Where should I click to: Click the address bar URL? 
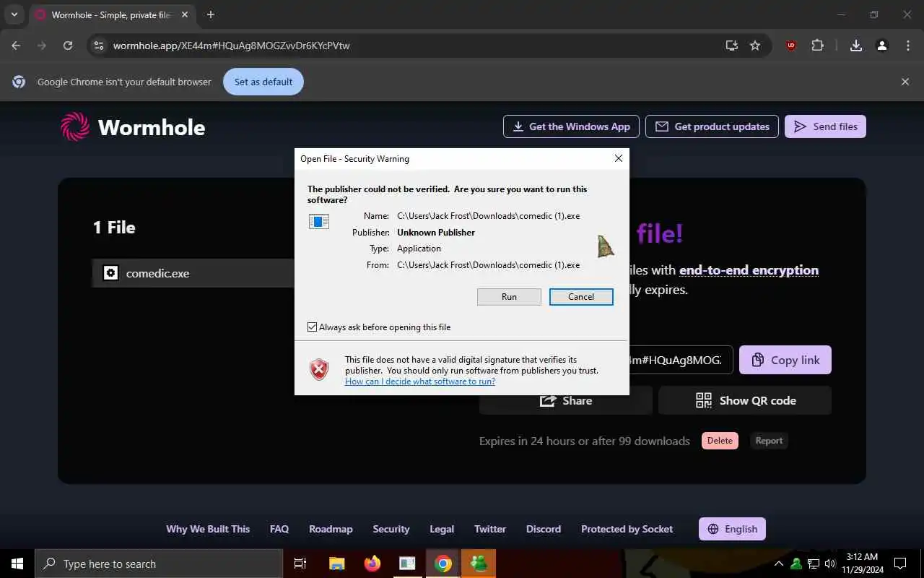232,46
